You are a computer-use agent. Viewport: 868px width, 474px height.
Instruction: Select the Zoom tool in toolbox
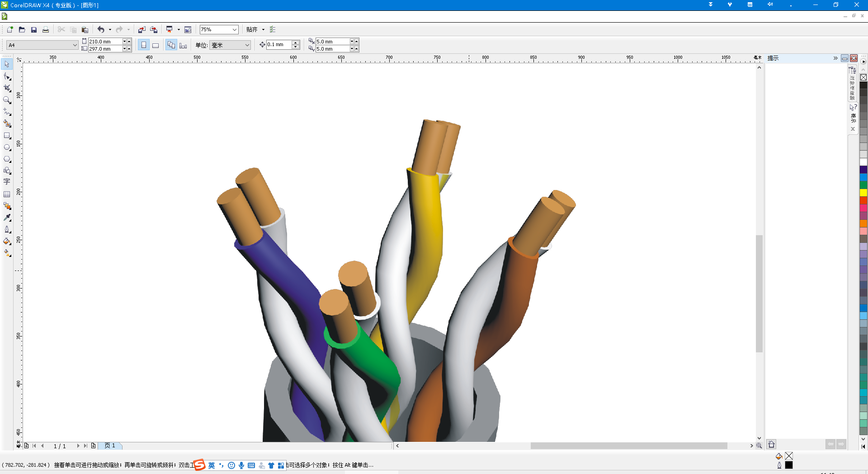click(7, 100)
